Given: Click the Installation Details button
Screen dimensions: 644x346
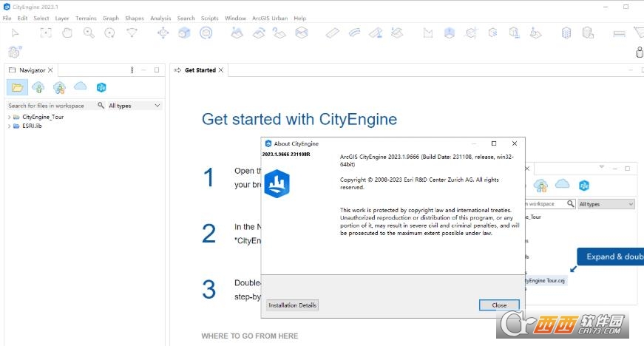Looking at the screenshot, I should click(x=293, y=305).
